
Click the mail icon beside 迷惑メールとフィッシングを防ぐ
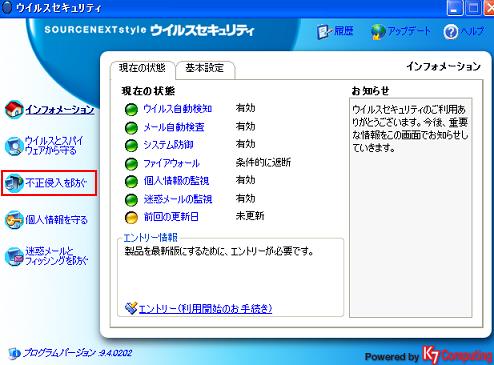coord(14,256)
